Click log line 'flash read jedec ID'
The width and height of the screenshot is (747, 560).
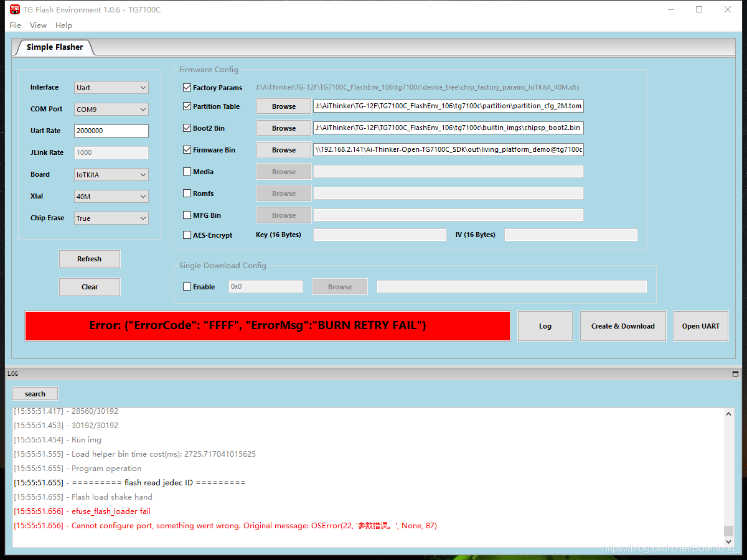point(129,483)
